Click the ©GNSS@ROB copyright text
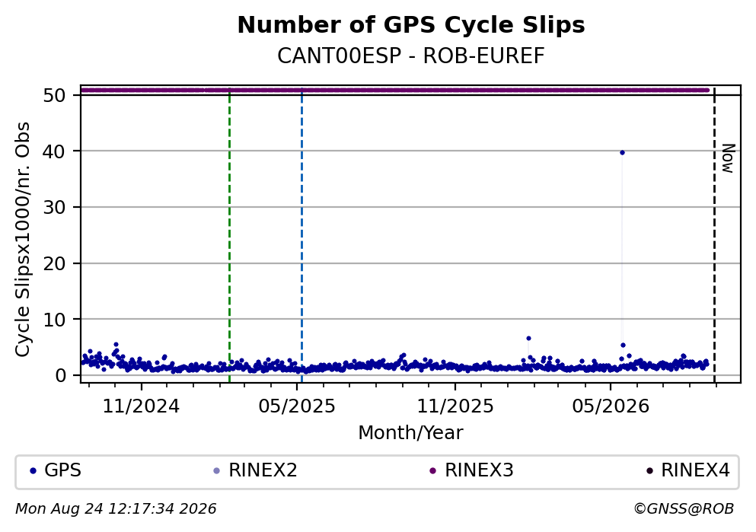 (x=684, y=509)
